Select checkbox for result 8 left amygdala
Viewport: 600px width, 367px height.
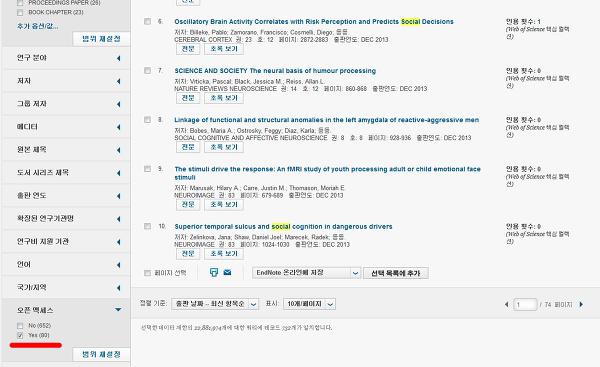[147, 120]
